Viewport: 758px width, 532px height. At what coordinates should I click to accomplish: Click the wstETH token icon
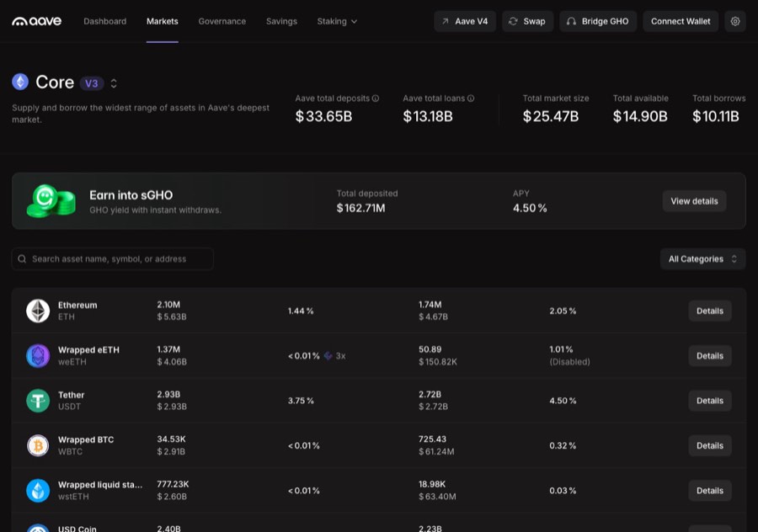pos(38,491)
